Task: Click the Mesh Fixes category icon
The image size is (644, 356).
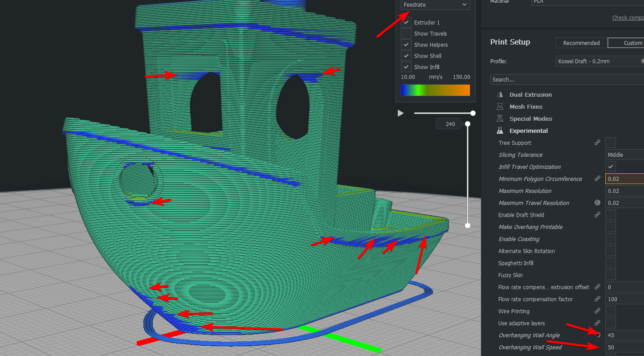Action: click(500, 107)
